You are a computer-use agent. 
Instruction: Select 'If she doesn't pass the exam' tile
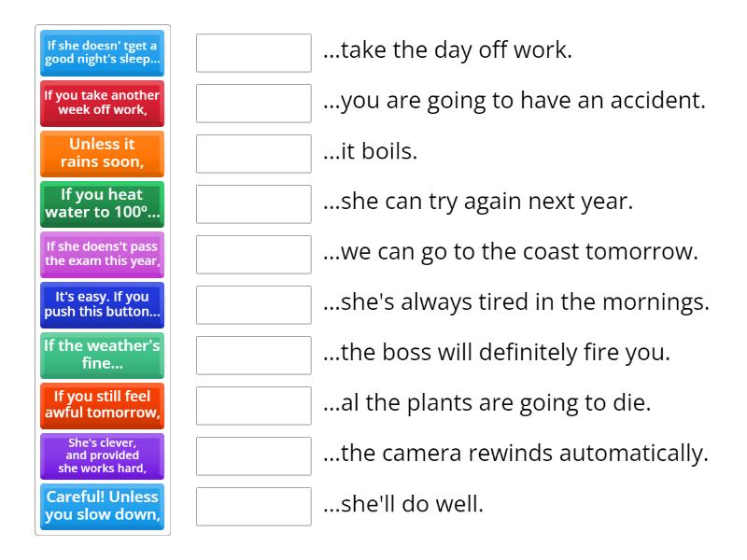pyautogui.click(x=103, y=255)
